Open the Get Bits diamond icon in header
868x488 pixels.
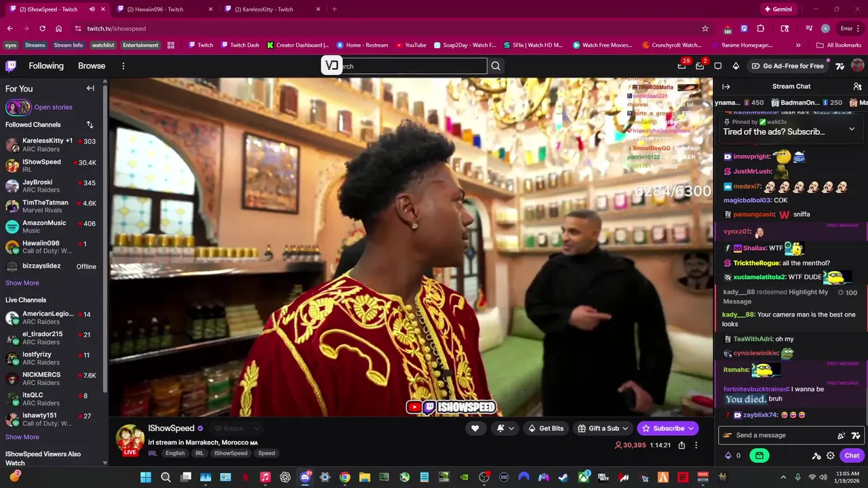(736, 66)
